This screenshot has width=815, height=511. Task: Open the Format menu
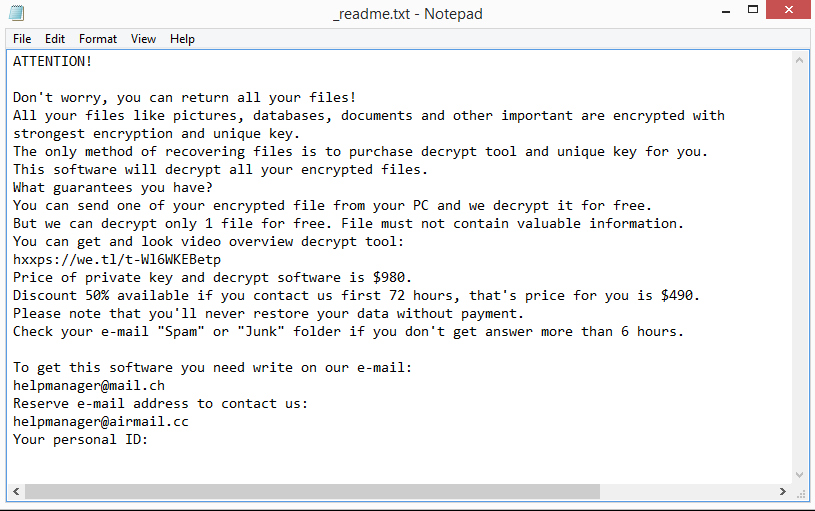point(98,39)
